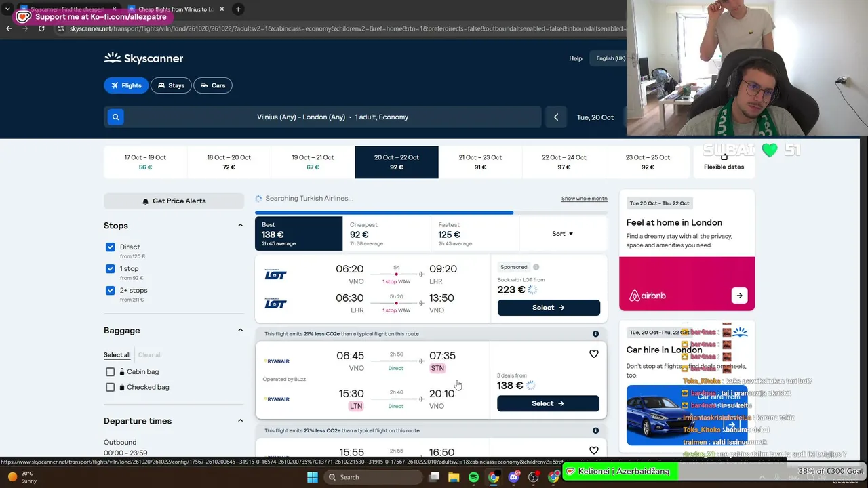Screen dimensions: 868x488
Task: Choose the 22 Oct – 24 Oct date option
Action: coord(564,162)
